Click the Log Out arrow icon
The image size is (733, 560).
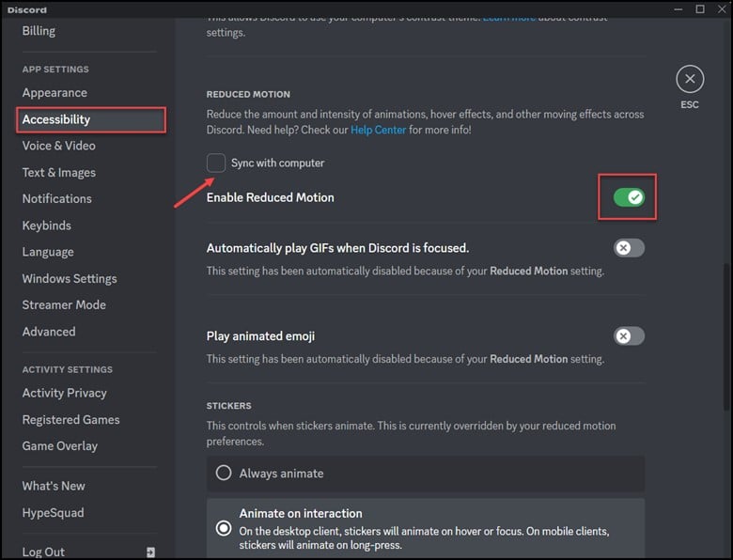click(x=151, y=552)
